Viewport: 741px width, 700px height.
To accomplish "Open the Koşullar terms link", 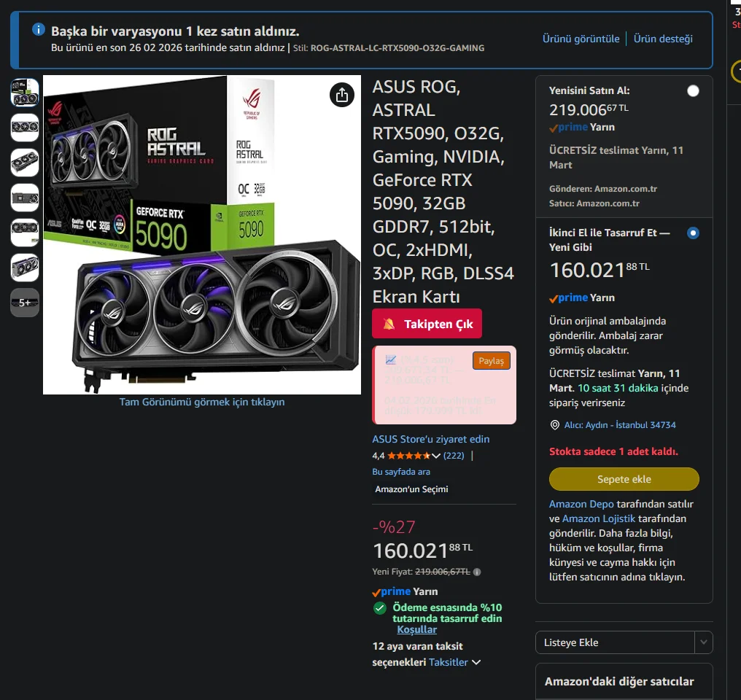I will point(416,629).
